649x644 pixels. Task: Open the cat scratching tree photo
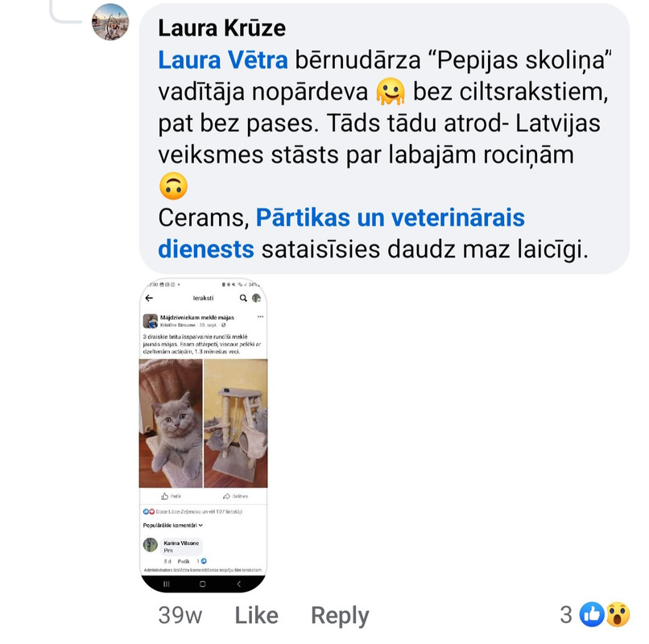236,423
